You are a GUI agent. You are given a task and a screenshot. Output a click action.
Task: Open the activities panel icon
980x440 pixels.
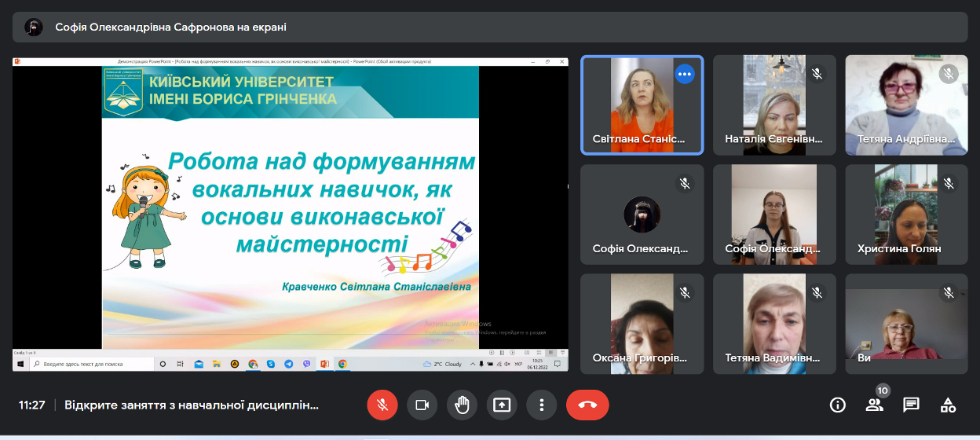pos(948,405)
